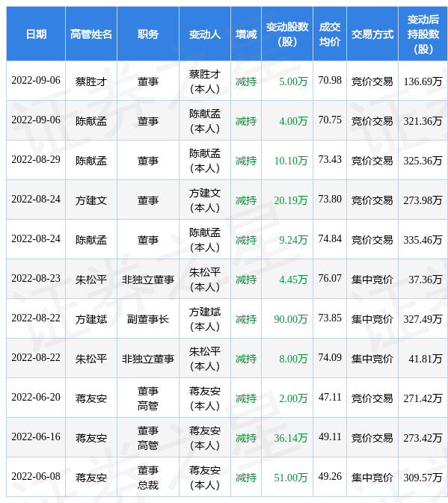Viewport: 448px width, 503px height.
Task: Click the 成交均价 column header
Action: tap(330, 34)
